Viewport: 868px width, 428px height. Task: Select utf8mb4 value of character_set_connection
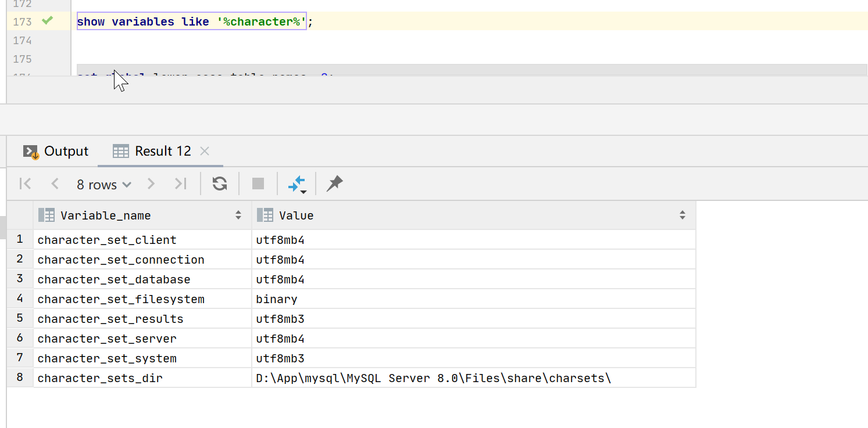tap(474, 260)
